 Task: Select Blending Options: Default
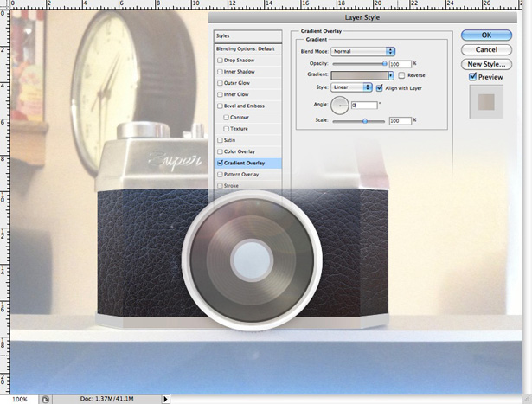247,48
